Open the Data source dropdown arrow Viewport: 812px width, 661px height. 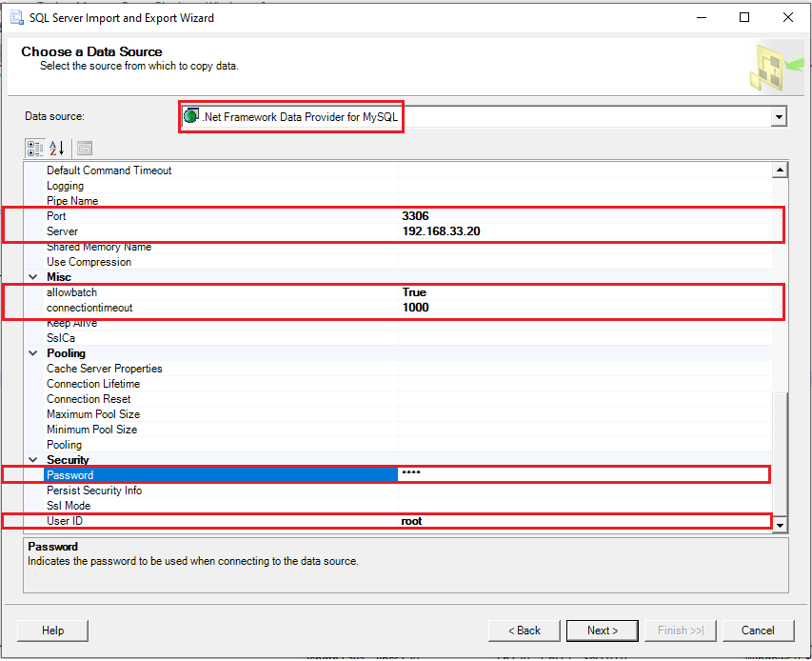(x=779, y=116)
